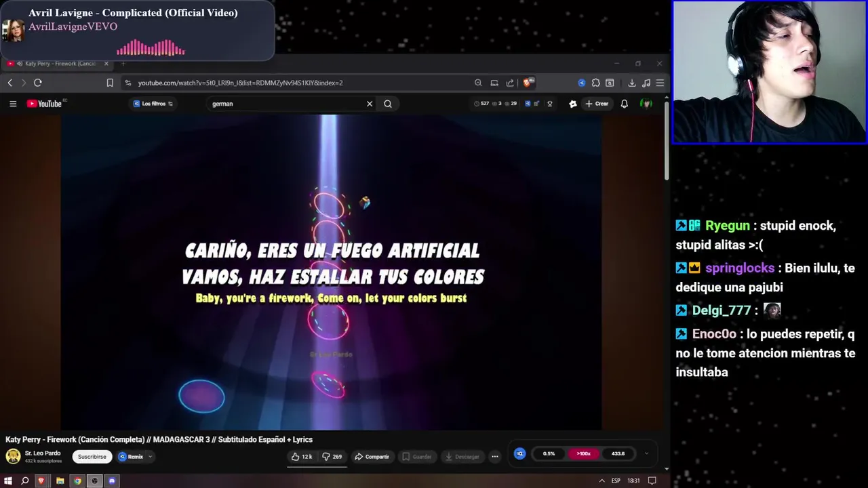Screen dimensions: 868x488
Task: Click the Compartir share button
Action: (x=372, y=457)
